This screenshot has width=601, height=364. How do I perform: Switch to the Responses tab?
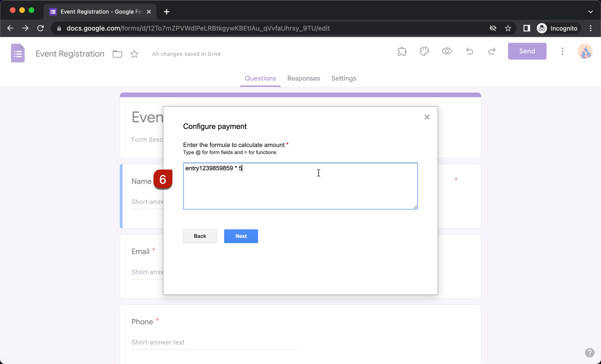click(x=303, y=78)
